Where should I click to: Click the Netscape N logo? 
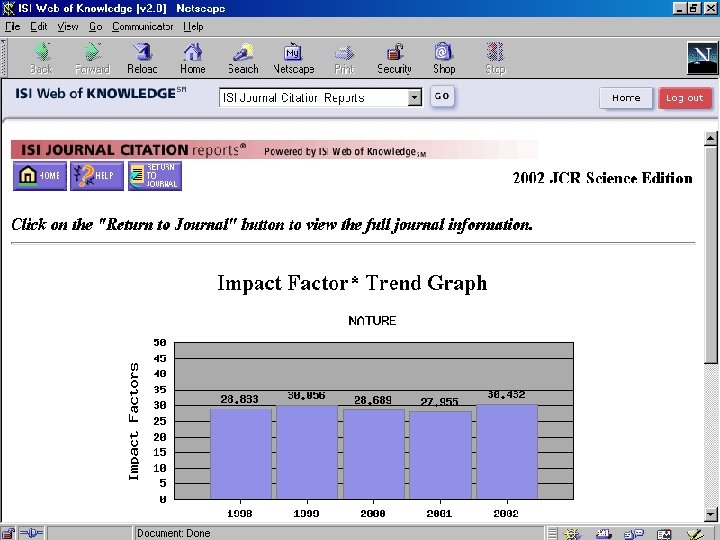click(703, 58)
